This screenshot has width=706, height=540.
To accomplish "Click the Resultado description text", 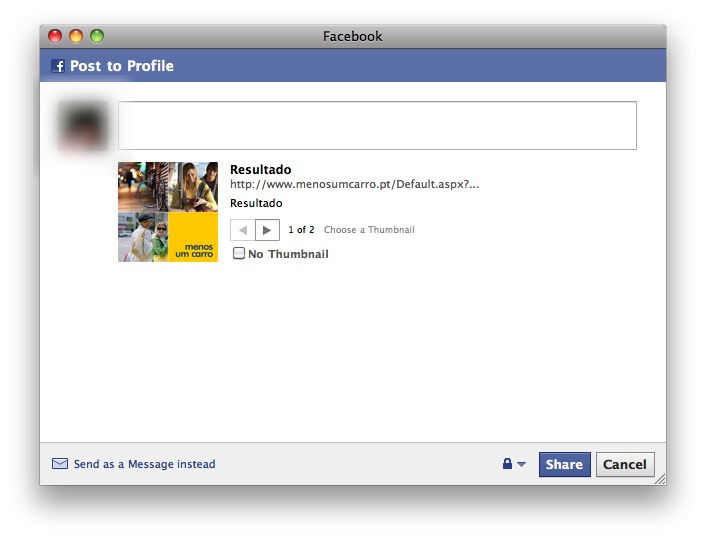I will point(256,203).
